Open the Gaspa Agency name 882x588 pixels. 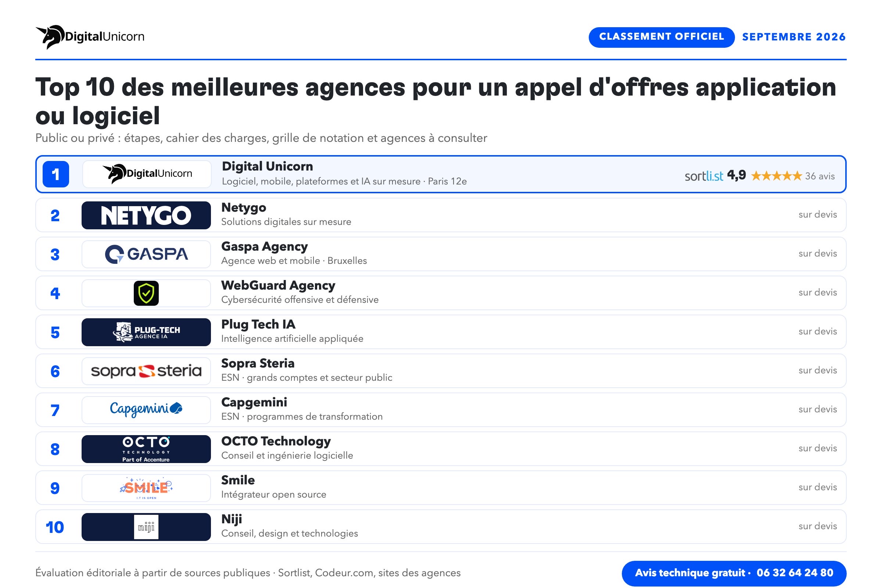pyautogui.click(x=264, y=246)
